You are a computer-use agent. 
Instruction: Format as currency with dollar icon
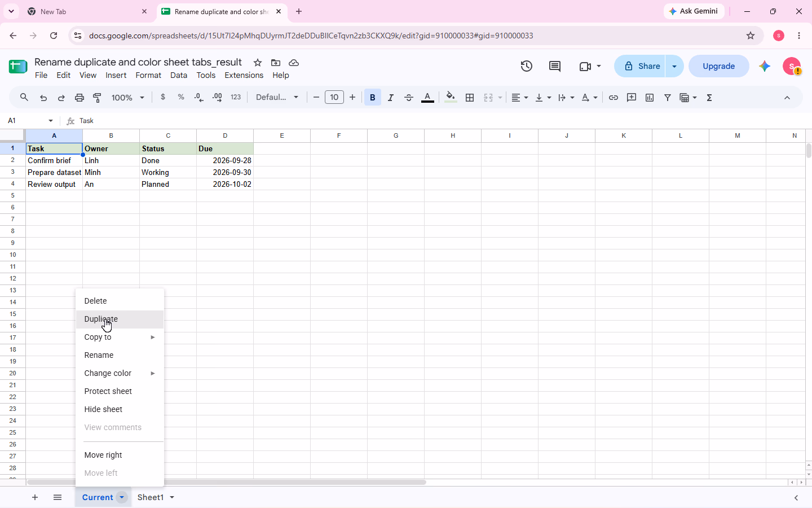(163, 97)
